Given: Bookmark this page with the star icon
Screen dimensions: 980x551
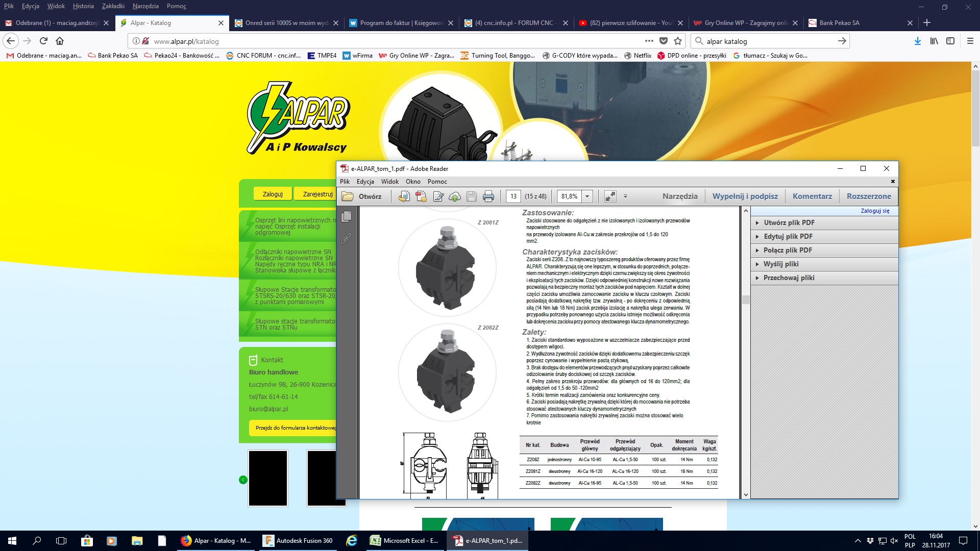Looking at the screenshot, I should coord(678,41).
